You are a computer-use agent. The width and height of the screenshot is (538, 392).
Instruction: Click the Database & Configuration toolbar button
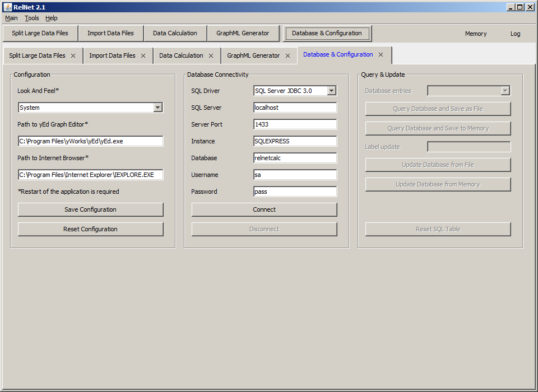(327, 33)
